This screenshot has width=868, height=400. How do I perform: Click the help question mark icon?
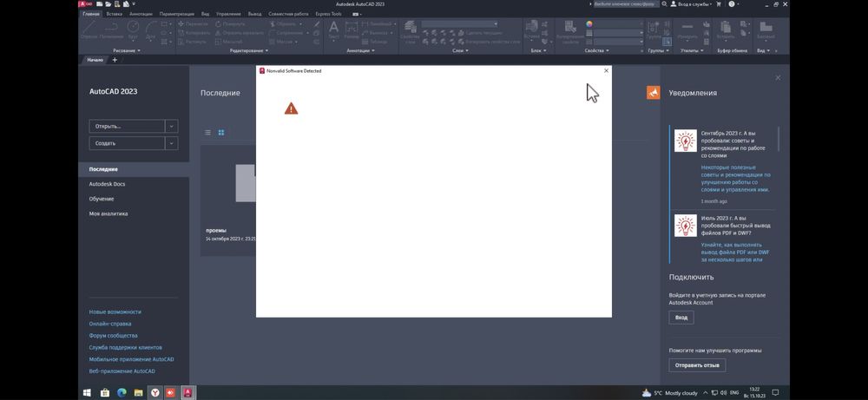[732, 3]
